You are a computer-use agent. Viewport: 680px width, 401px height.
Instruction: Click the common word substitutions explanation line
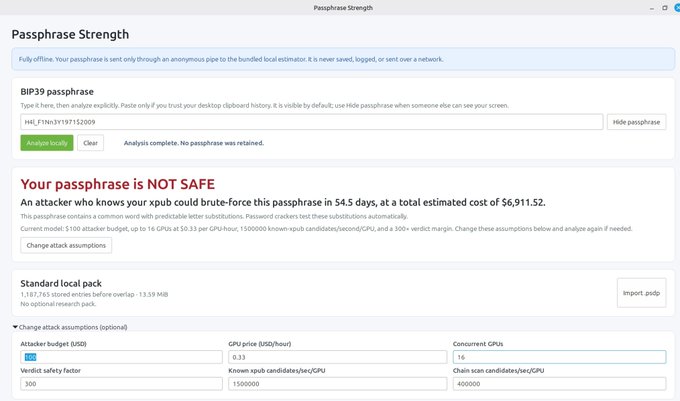click(214, 216)
